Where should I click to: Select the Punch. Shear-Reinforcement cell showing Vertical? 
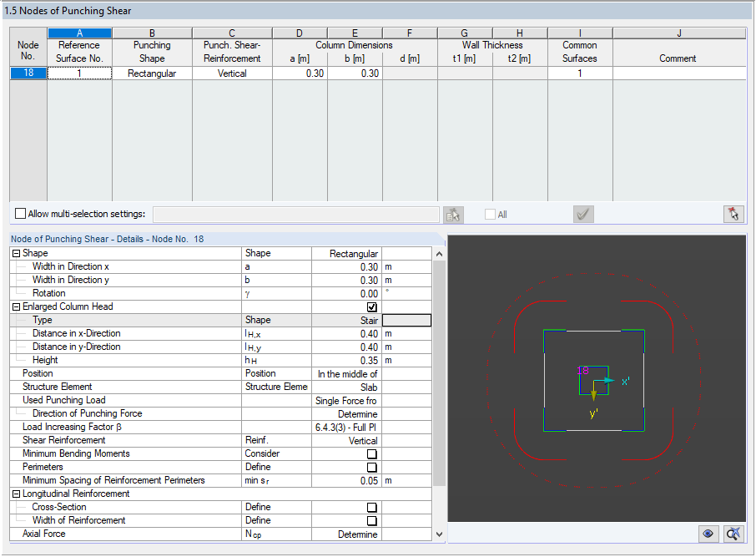click(x=231, y=73)
